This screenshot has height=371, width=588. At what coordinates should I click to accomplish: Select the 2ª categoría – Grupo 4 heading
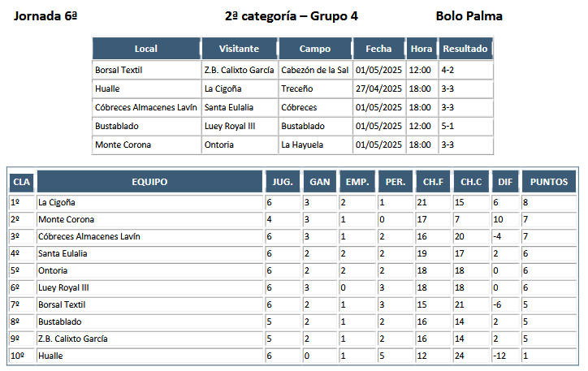click(292, 16)
